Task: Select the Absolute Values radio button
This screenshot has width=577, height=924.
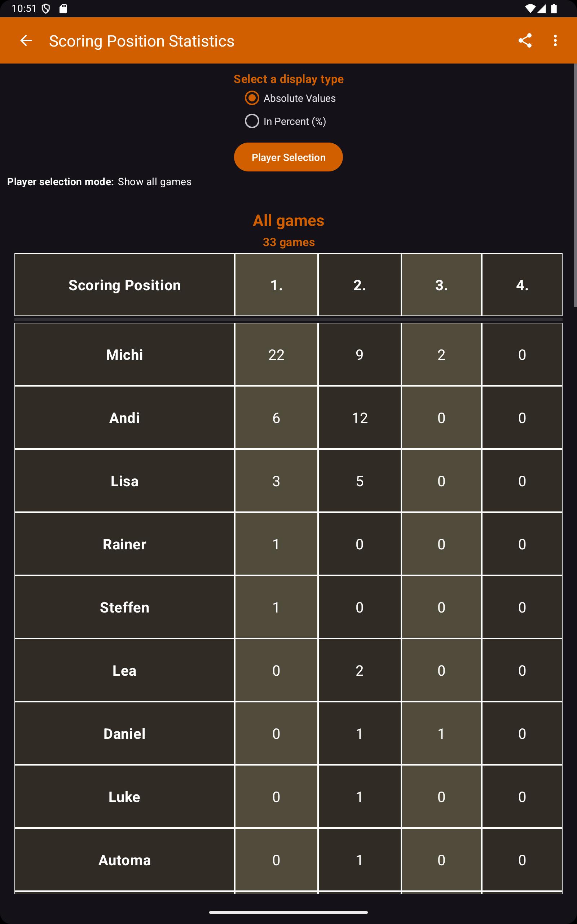Action: coord(252,98)
